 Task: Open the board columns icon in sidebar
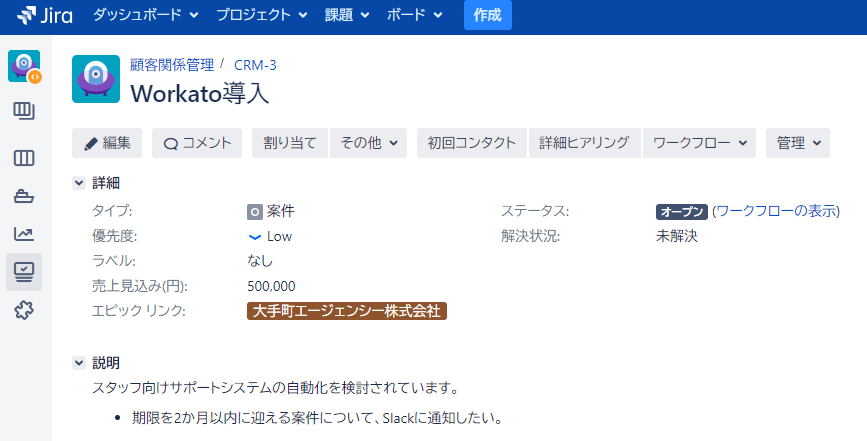(24, 159)
